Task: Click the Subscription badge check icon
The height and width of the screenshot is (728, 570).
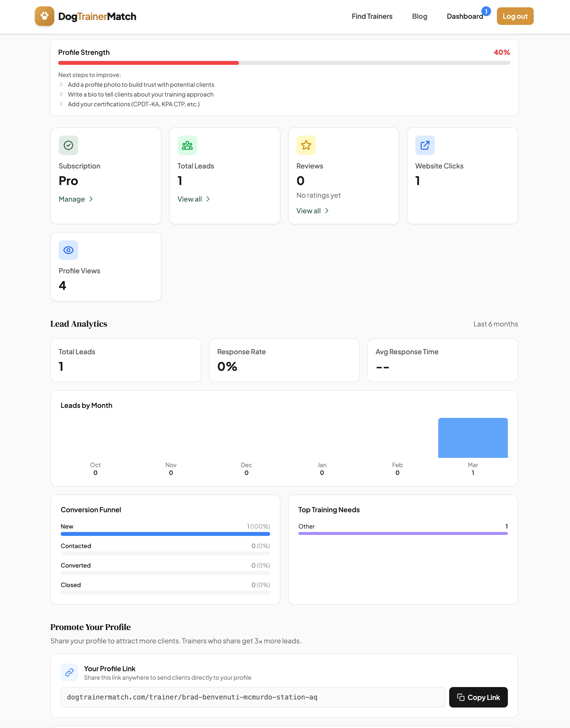Action: [x=68, y=145]
